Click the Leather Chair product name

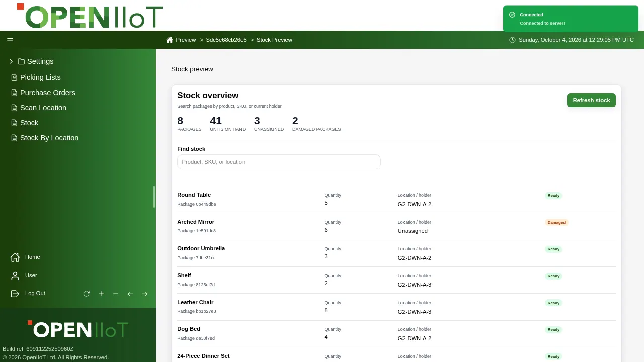click(x=195, y=302)
